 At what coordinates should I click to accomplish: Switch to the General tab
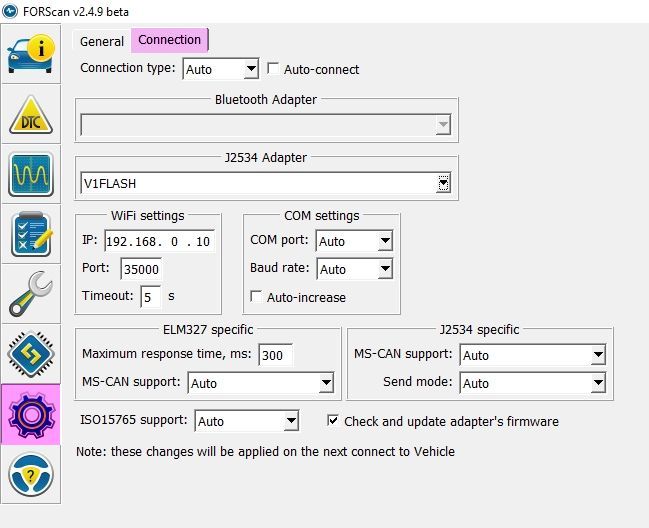102,41
